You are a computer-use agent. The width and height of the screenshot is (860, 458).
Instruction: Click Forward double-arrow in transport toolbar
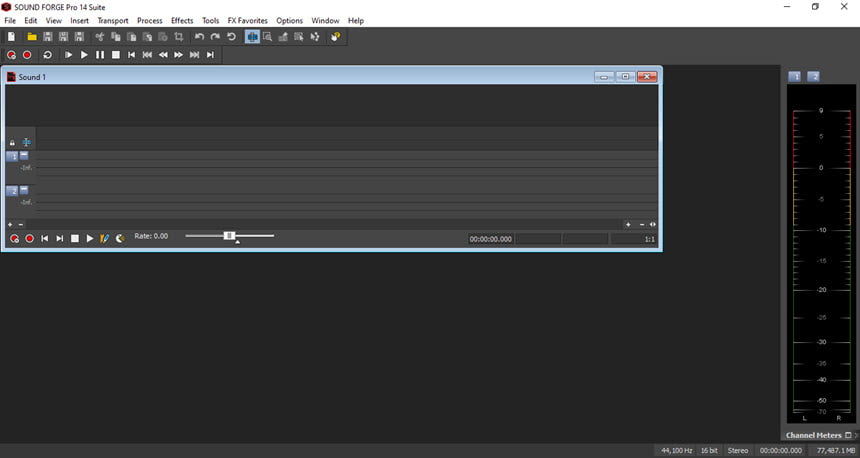pos(178,55)
